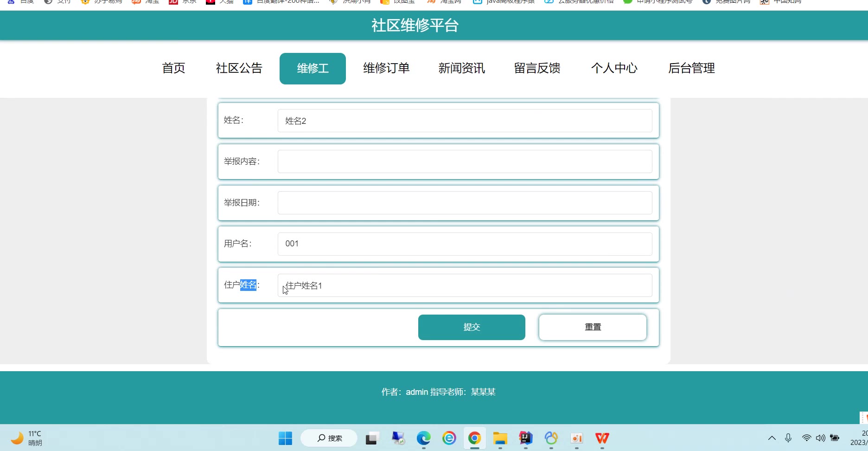Open Navicat from the taskbar
868x451 pixels.
pos(551,438)
